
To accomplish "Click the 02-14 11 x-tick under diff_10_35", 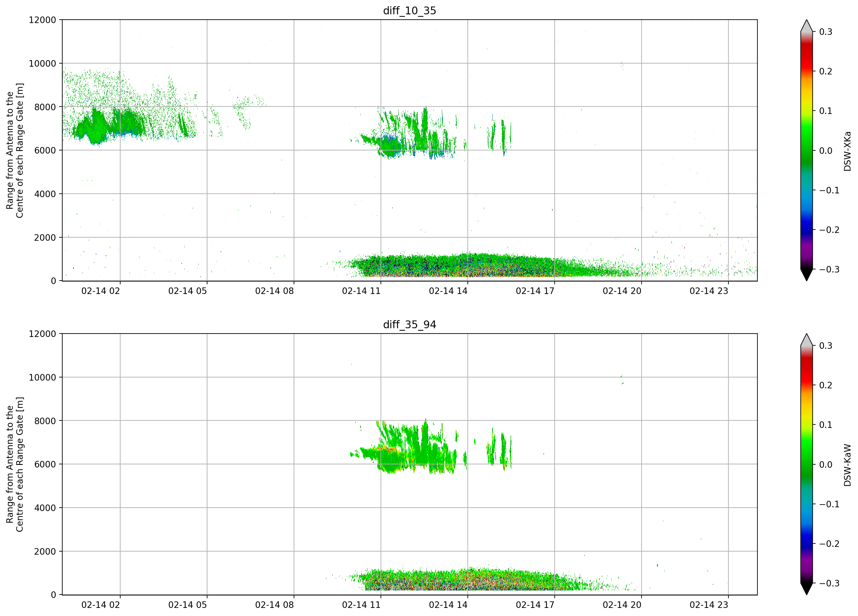I will tap(361, 291).
